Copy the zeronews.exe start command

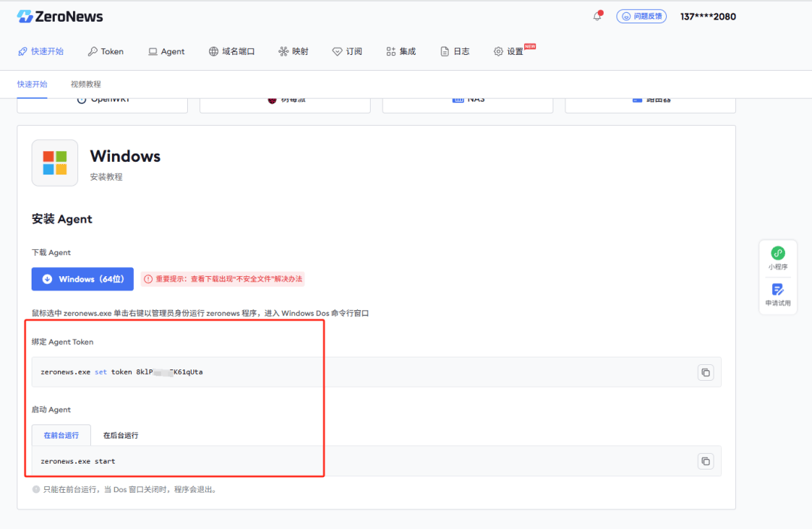click(x=705, y=461)
